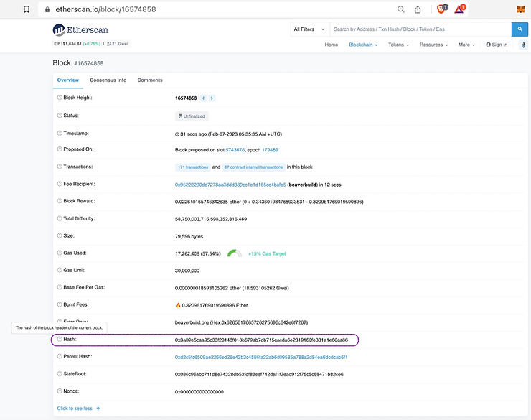
Task: Click the Nonce value 0x0000000000000000
Action: (x=199, y=391)
